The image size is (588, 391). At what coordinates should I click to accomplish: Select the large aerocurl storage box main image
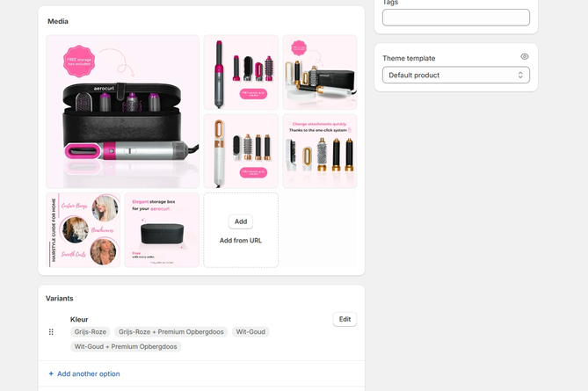tap(123, 112)
